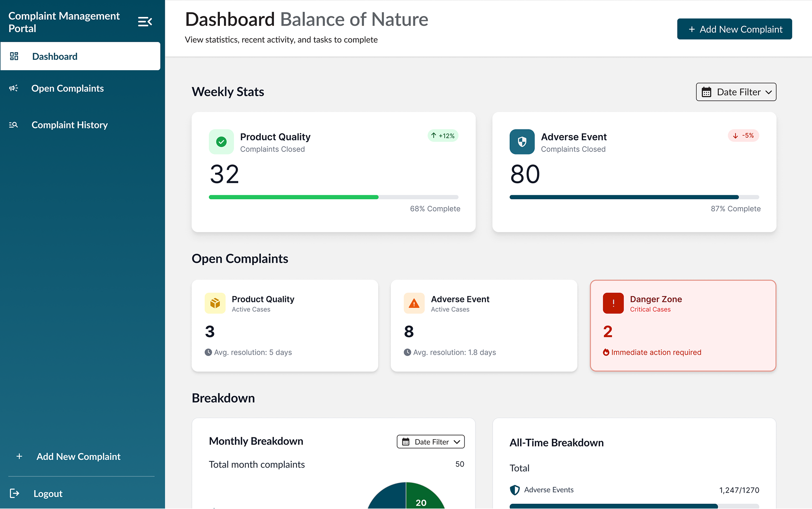Expand the Monthly Breakdown Date Filter dropdown
The width and height of the screenshot is (812, 509).
tap(430, 442)
